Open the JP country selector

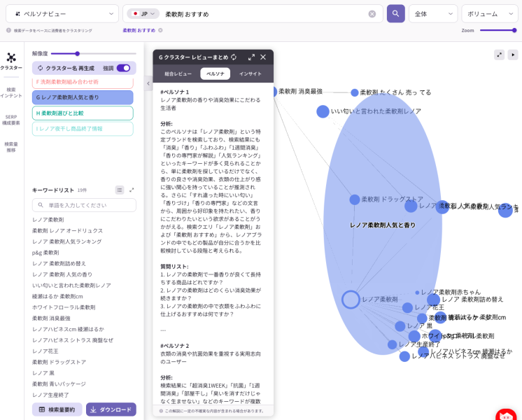pos(143,13)
